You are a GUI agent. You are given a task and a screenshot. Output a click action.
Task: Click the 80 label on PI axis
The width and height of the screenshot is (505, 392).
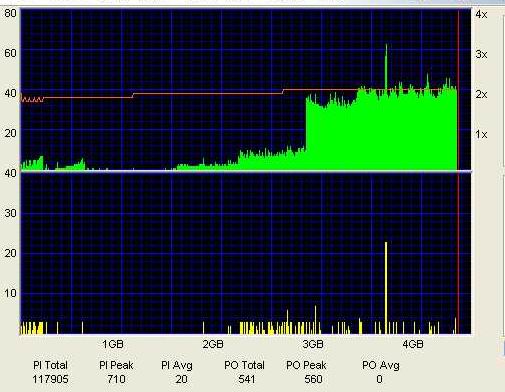pyautogui.click(x=10, y=13)
